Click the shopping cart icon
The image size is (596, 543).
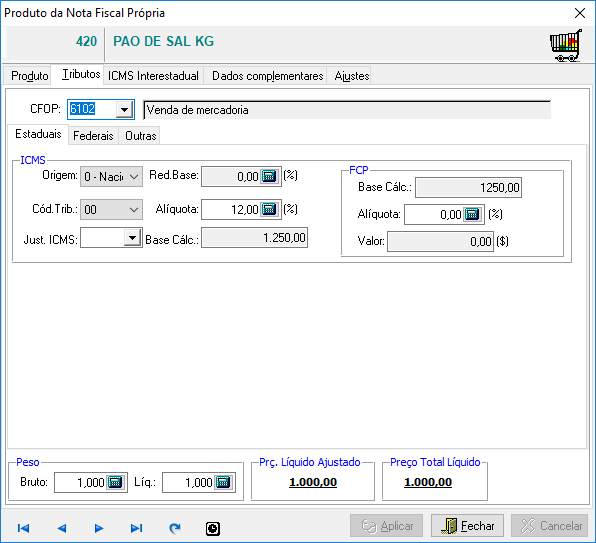coord(566,45)
